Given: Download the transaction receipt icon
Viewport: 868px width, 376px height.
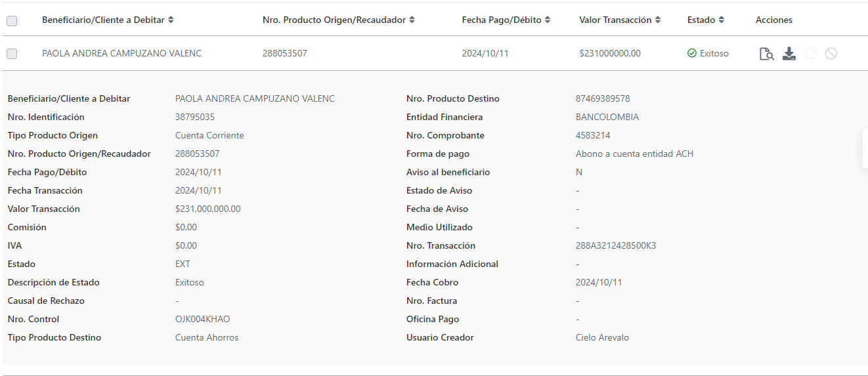Looking at the screenshot, I should pyautogui.click(x=789, y=54).
